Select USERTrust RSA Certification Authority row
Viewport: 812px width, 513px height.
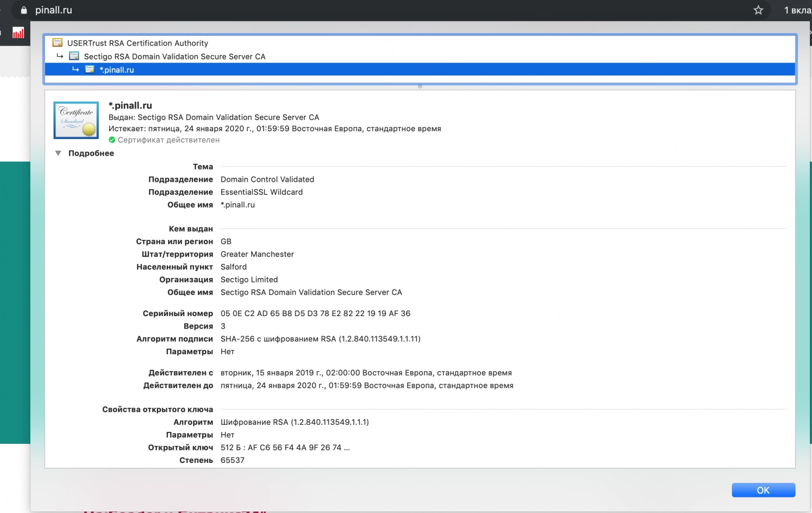pos(138,43)
